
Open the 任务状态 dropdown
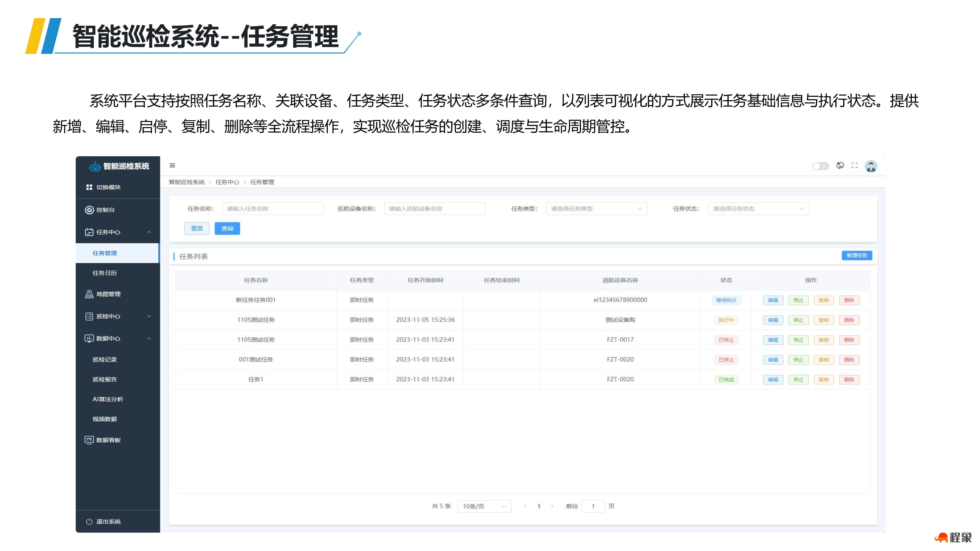coord(758,209)
